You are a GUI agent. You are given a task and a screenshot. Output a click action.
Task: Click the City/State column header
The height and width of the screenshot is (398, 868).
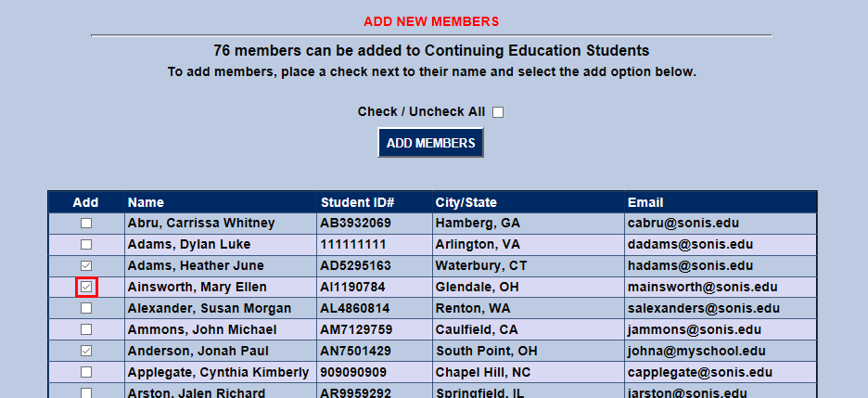(466, 202)
